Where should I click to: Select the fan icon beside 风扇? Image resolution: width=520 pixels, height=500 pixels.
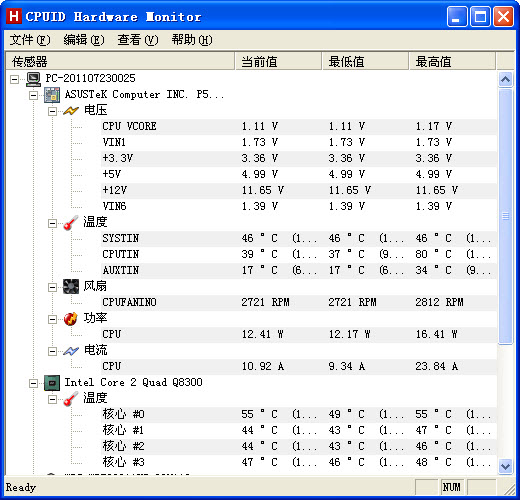tap(71, 287)
